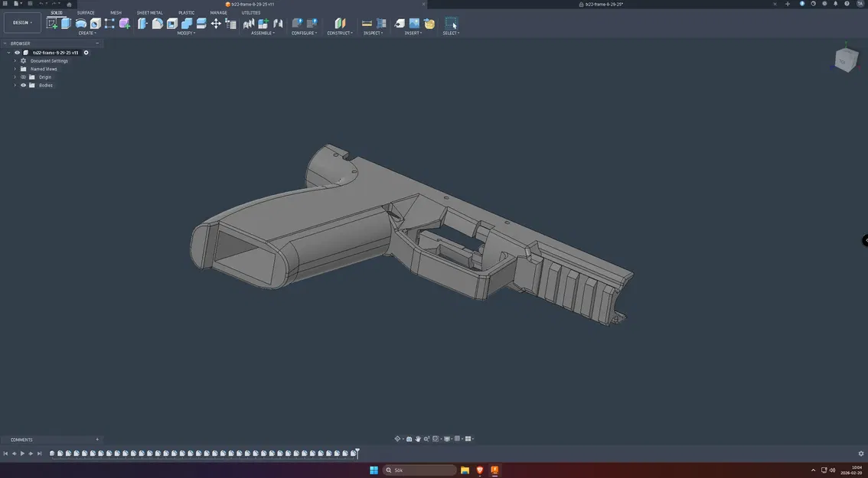This screenshot has height=478, width=868.
Task: Click the ViewCube in the corner
Action: 845,59
